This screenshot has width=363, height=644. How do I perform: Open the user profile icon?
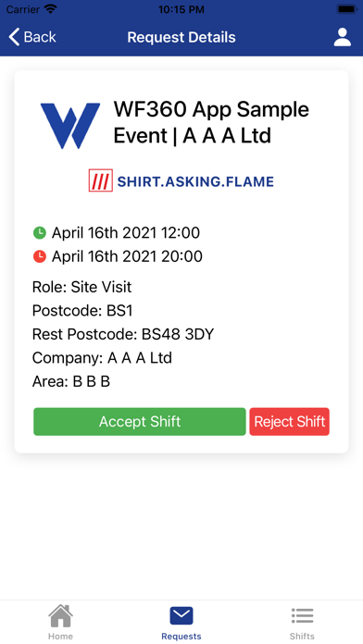click(x=342, y=37)
